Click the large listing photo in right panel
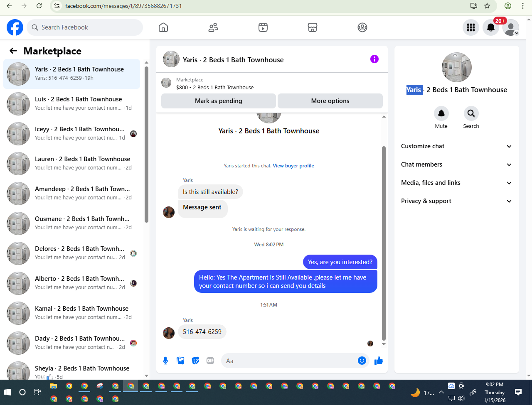 coord(457,67)
